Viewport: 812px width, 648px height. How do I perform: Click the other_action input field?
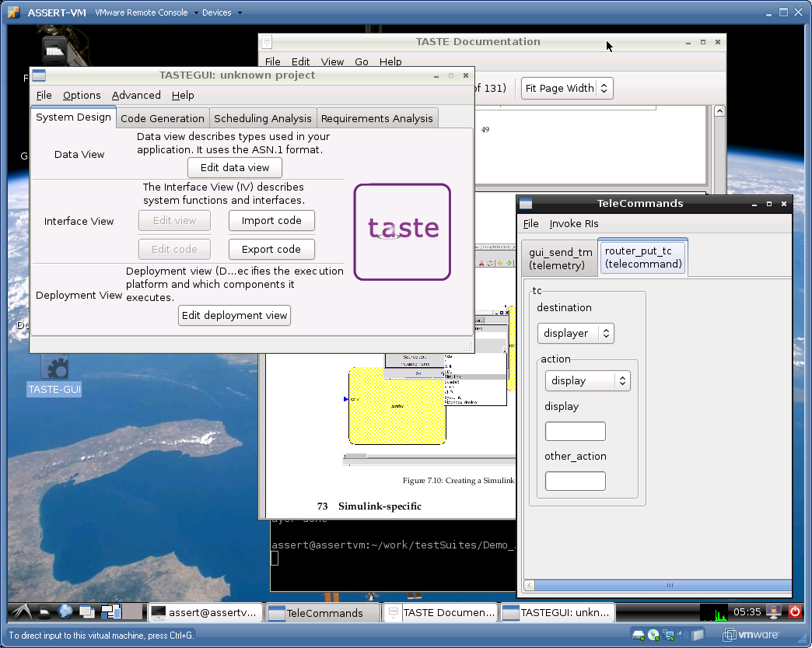point(576,481)
